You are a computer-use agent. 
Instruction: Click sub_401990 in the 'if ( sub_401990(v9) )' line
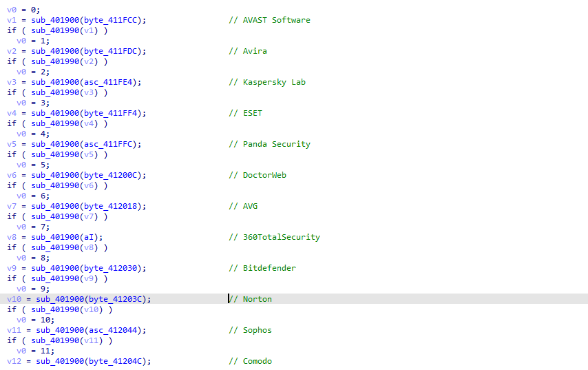click(x=55, y=279)
